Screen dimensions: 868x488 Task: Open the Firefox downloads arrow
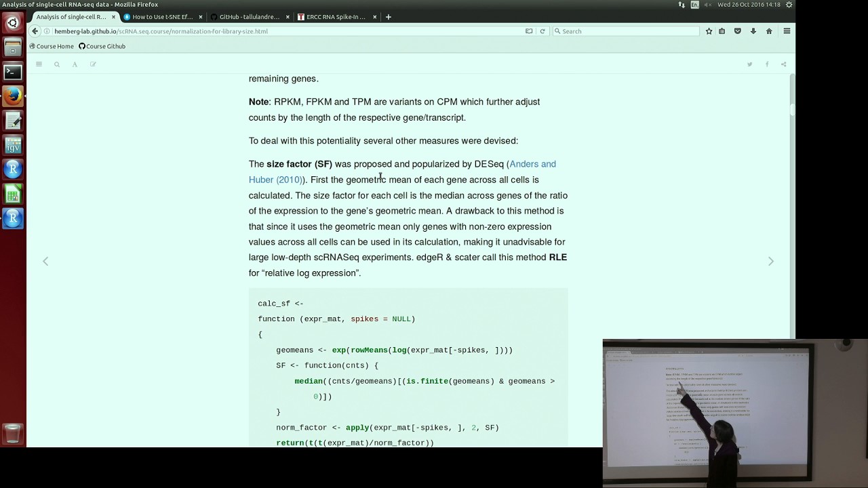pyautogui.click(x=753, y=31)
